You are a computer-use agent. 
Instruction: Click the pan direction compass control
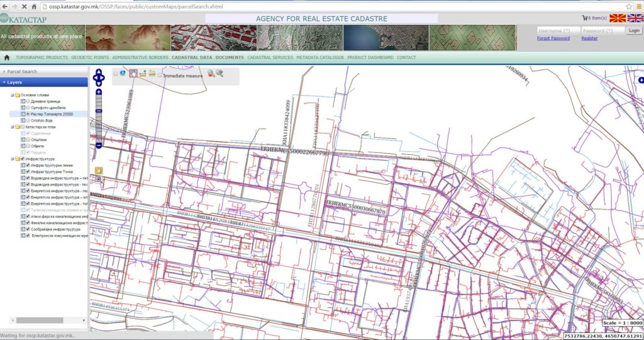98,78
